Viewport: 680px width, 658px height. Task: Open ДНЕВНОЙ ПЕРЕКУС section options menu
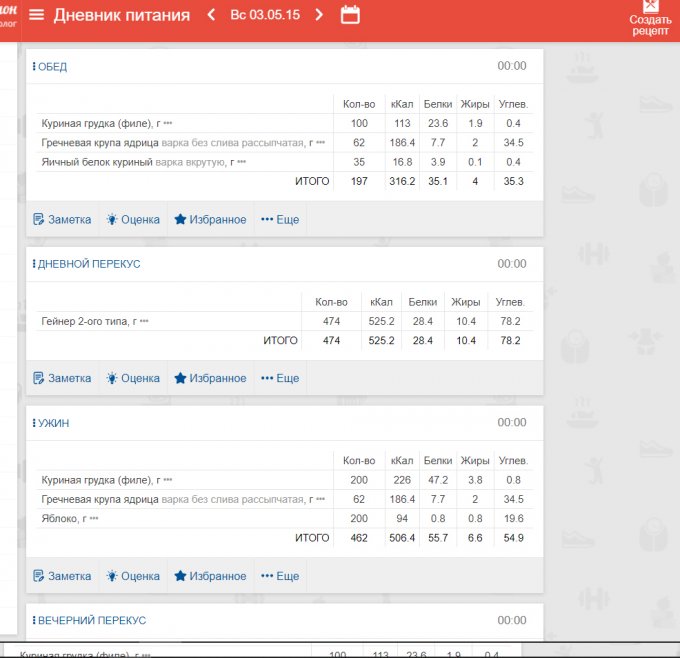point(34,264)
